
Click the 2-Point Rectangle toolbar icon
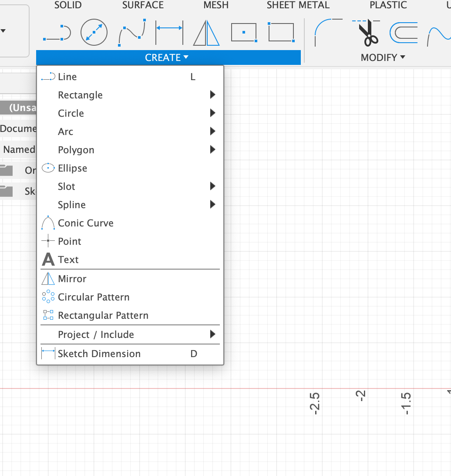coord(281,33)
